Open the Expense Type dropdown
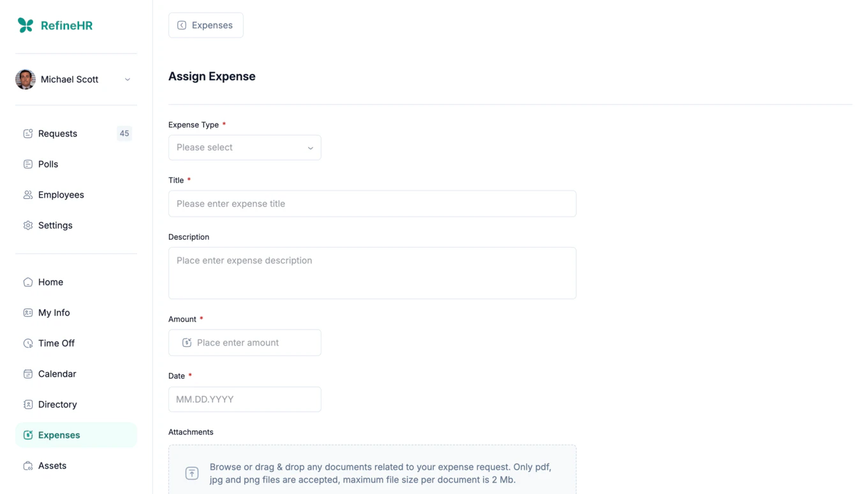The width and height of the screenshot is (868, 494). (x=244, y=147)
